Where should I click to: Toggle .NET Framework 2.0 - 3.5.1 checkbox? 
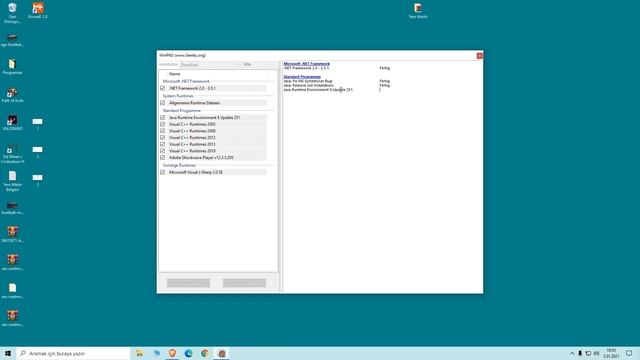pyautogui.click(x=162, y=88)
